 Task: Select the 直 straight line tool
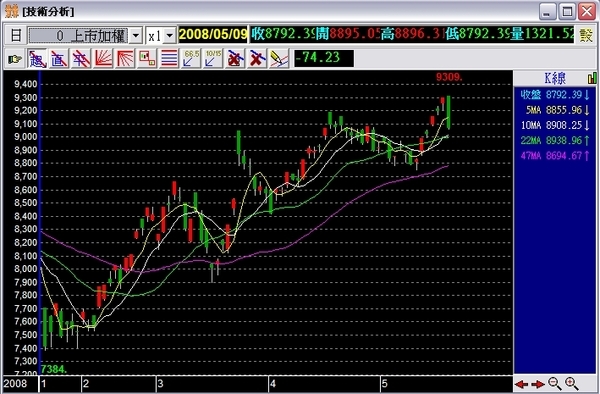click(59, 59)
